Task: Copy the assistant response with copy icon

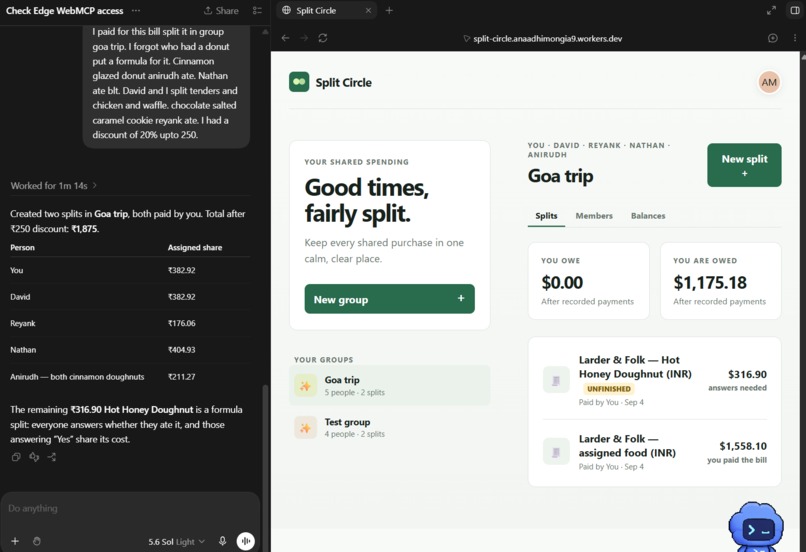Action: 16,457
